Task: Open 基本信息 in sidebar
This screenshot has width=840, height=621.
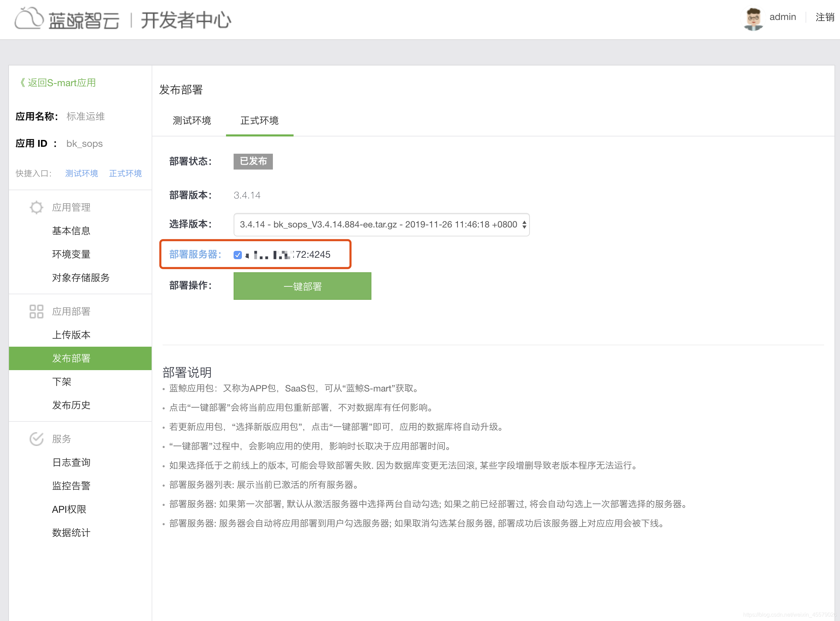Action: 71,231
